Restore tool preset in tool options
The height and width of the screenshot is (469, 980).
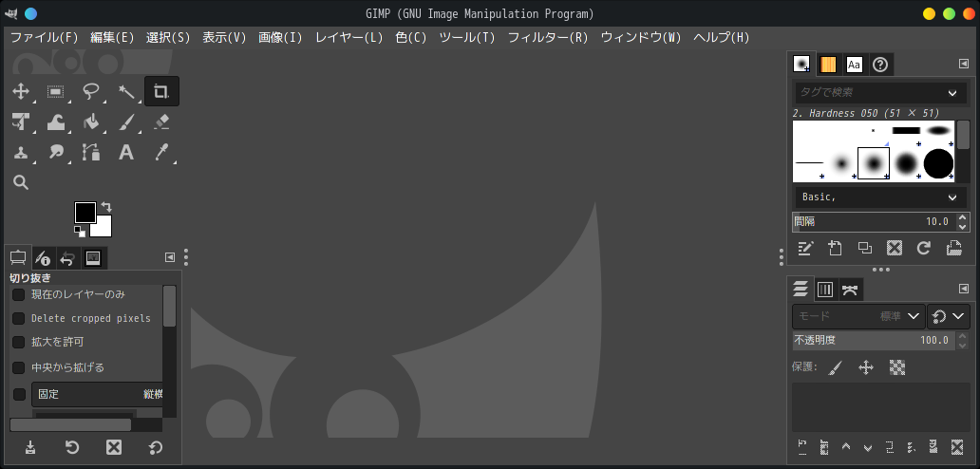pos(72,447)
